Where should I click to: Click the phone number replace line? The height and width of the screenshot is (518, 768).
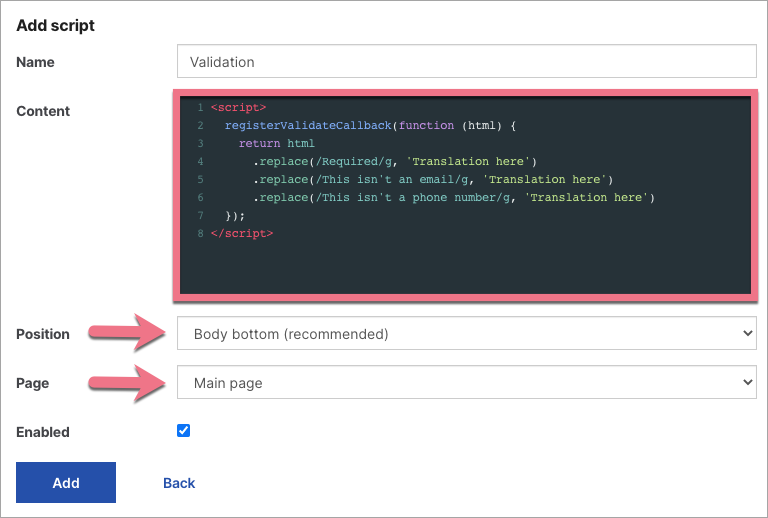click(453, 197)
